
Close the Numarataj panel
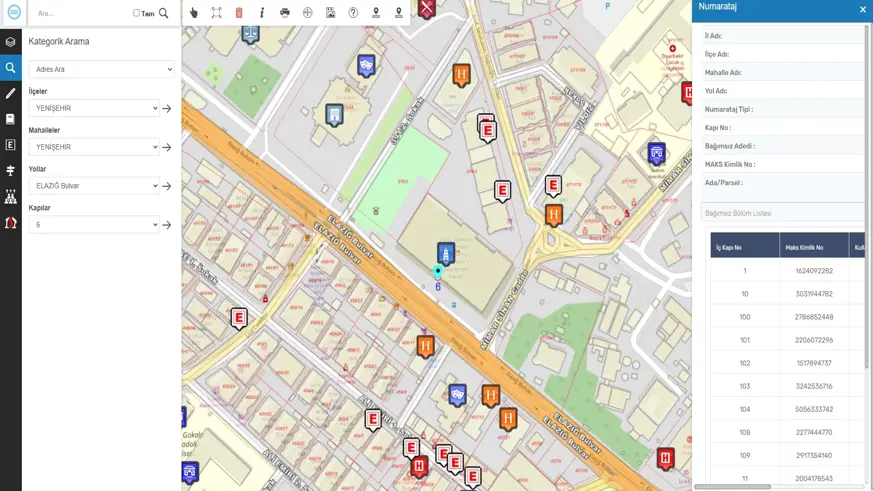[x=863, y=9]
